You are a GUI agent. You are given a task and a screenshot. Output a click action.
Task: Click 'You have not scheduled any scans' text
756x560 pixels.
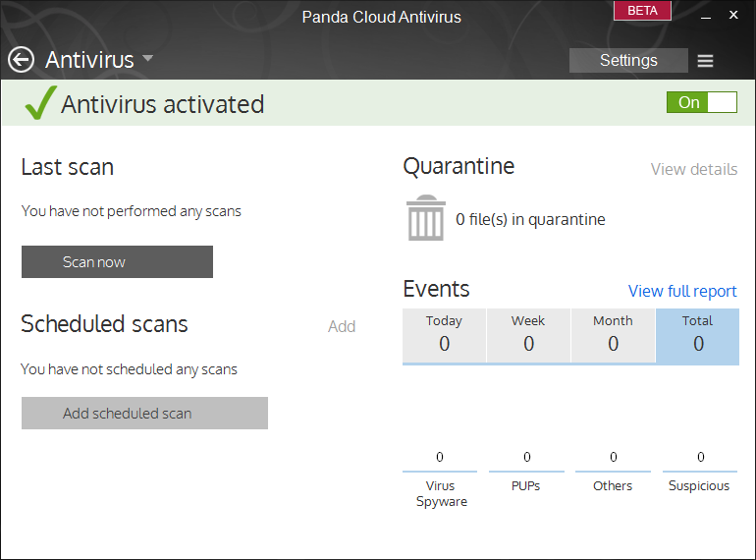tap(130, 369)
